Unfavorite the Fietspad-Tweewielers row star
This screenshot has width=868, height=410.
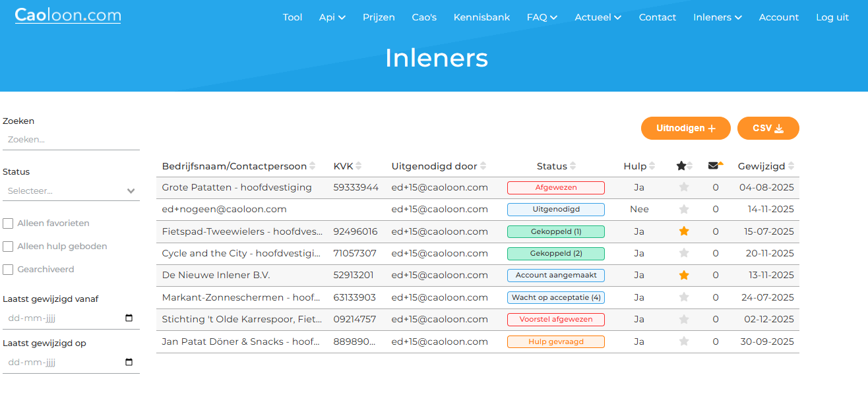tap(684, 231)
